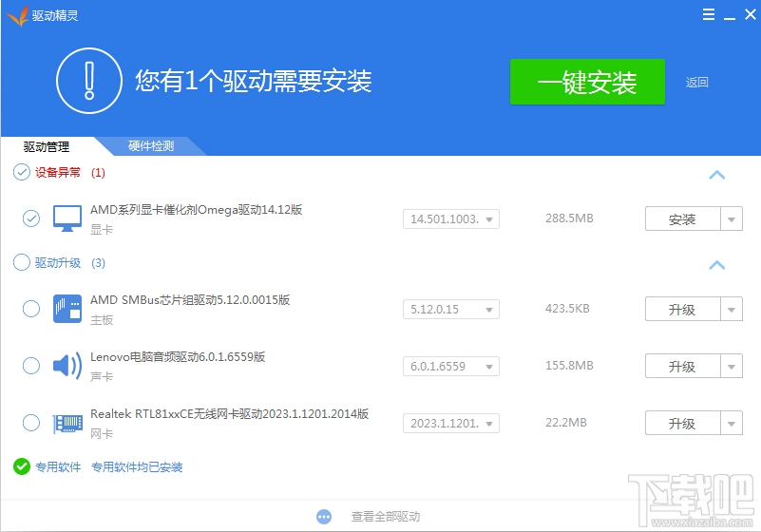The image size is (761, 532).
Task: Click the monitor icon for AMD显卡 driver
Action: pyautogui.click(x=67, y=218)
